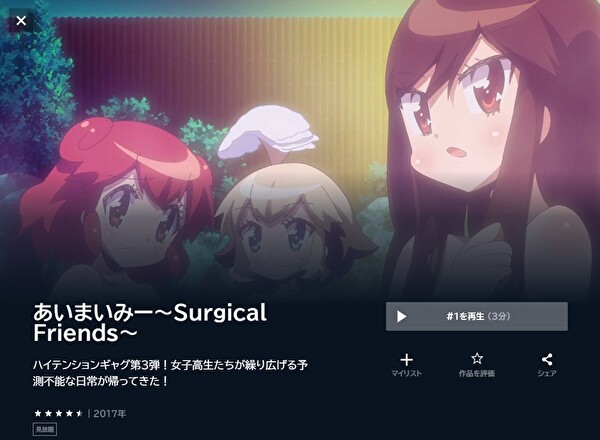Add title using the plus icon
The image size is (600, 440).
406,360
